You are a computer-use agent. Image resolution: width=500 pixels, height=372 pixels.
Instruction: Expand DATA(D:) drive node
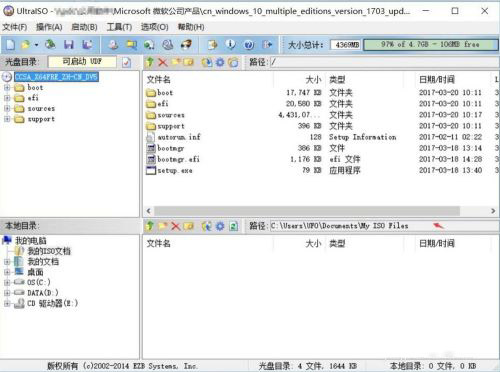point(7,293)
